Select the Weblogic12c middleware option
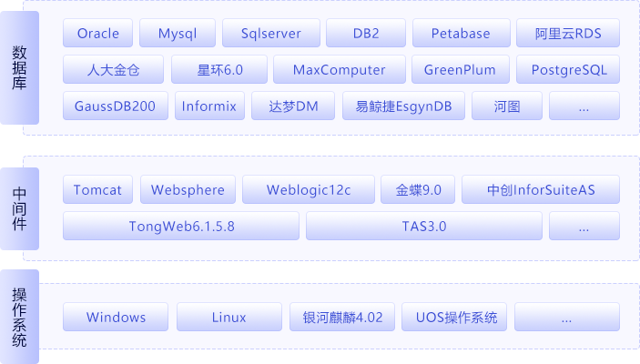This screenshot has width=640, height=364. click(308, 190)
